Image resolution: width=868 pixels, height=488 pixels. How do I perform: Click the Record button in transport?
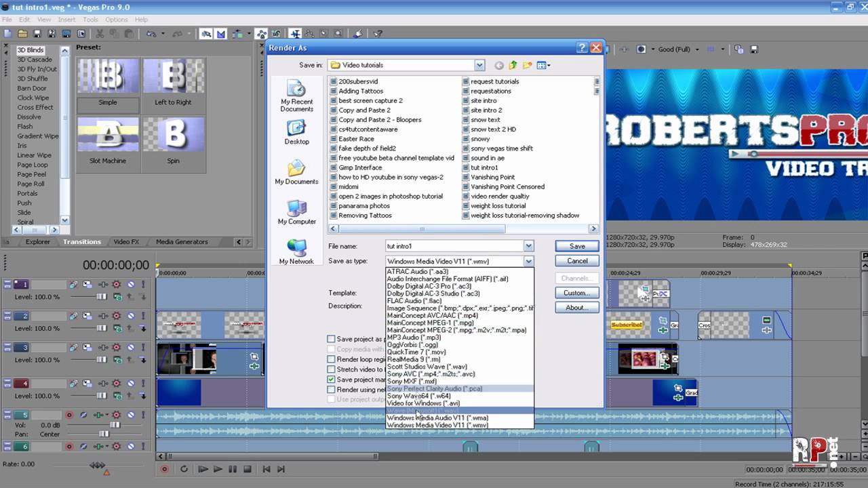click(x=164, y=469)
